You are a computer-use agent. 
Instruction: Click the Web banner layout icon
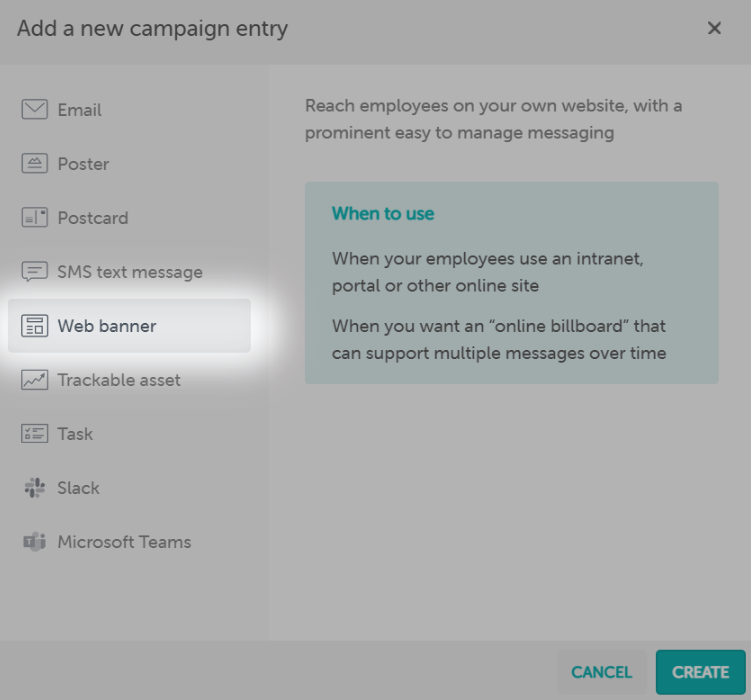(35, 326)
